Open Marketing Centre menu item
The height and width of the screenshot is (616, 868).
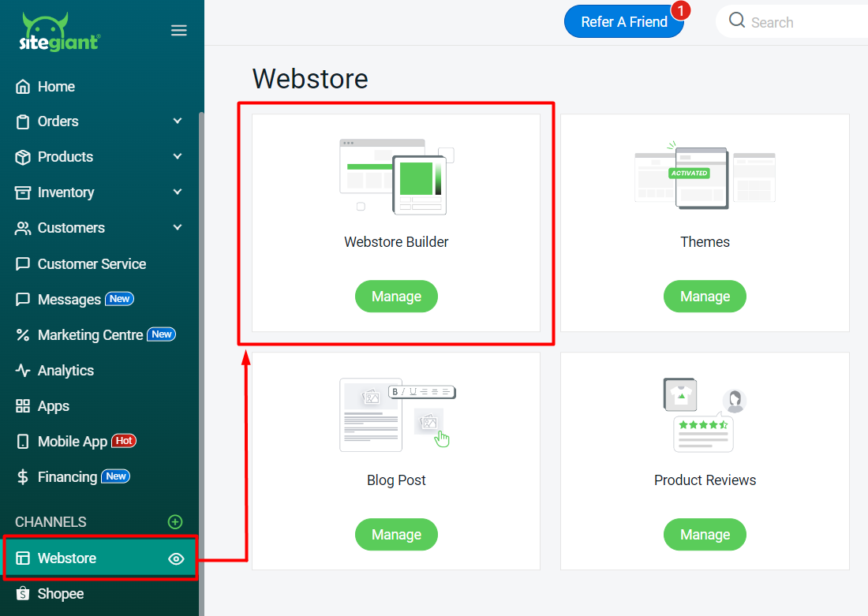(90, 335)
